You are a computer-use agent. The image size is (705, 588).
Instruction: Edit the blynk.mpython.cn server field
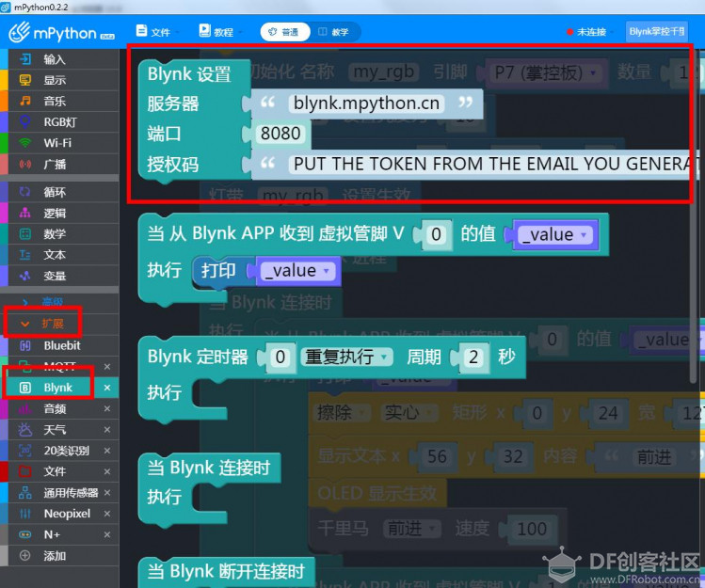pyautogui.click(x=366, y=103)
